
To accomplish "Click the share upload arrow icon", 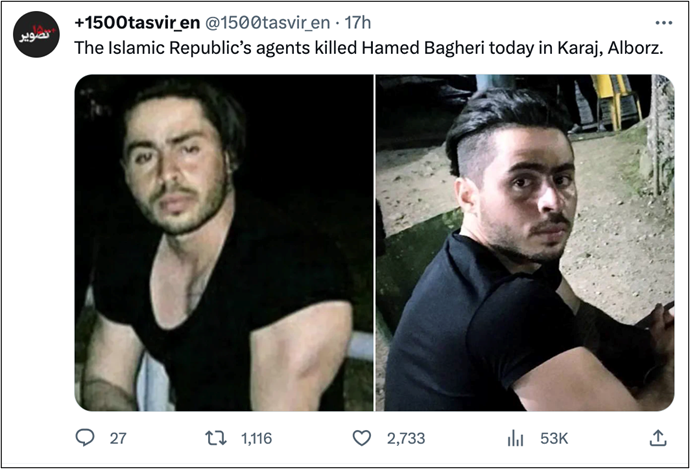I will (658, 438).
